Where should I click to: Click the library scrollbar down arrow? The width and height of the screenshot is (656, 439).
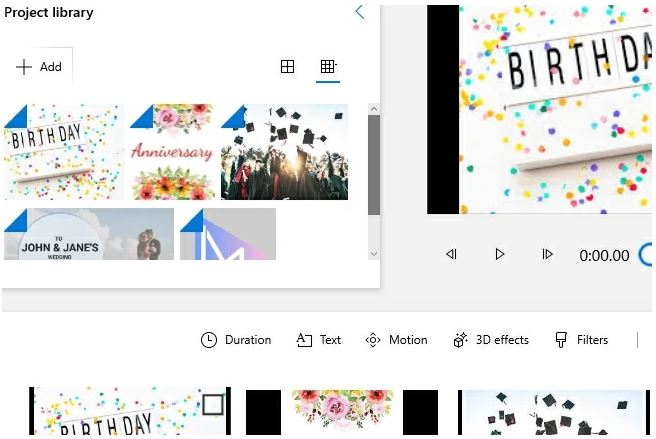[x=374, y=254]
